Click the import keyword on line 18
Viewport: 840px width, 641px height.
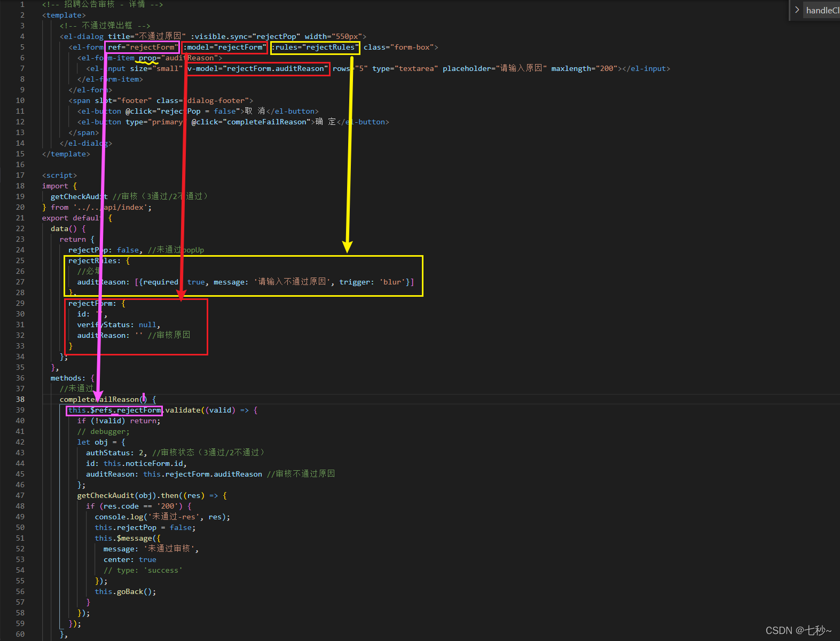point(55,186)
